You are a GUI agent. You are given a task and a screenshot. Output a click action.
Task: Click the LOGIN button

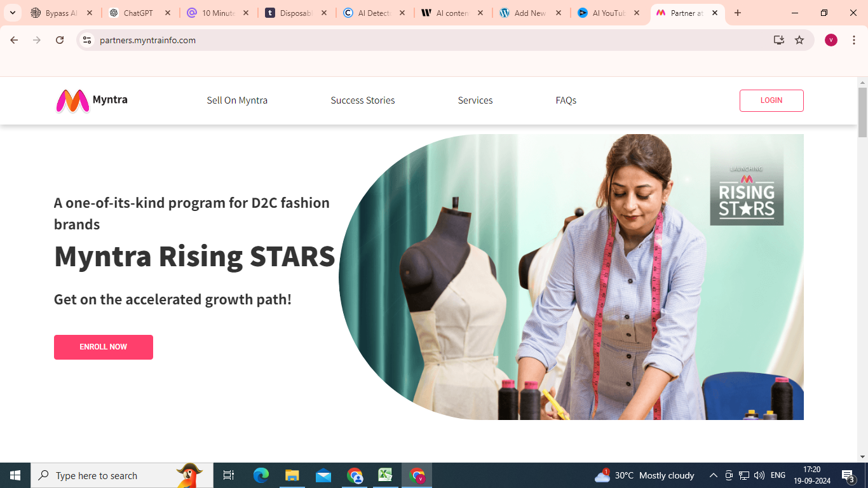pos(771,100)
